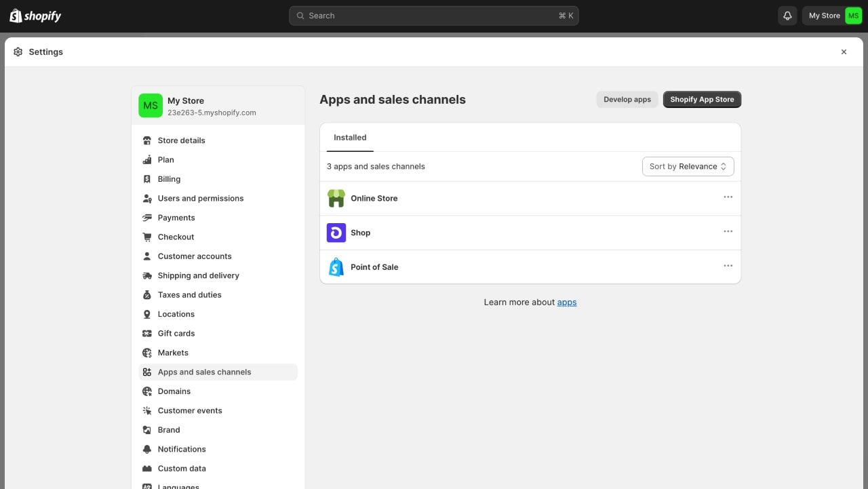Expand Point of Sale options menu
Screen dimensions: 868x489
pyautogui.click(x=728, y=266)
